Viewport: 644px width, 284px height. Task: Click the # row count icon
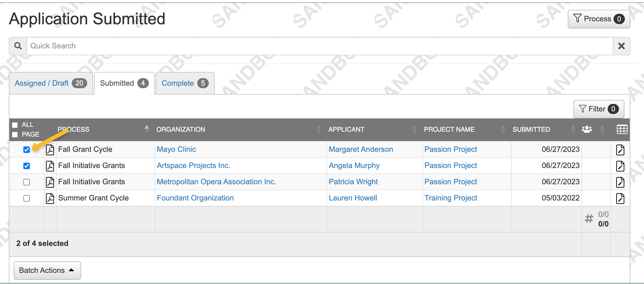coord(589,218)
